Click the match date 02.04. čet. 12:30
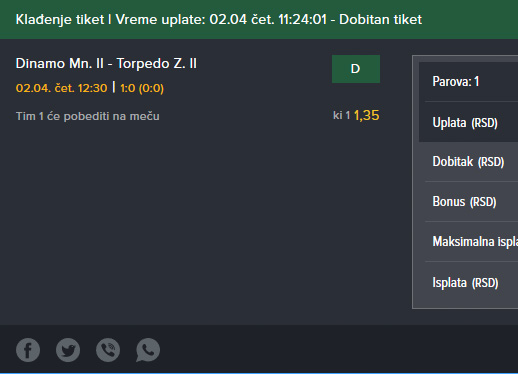 [61, 88]
